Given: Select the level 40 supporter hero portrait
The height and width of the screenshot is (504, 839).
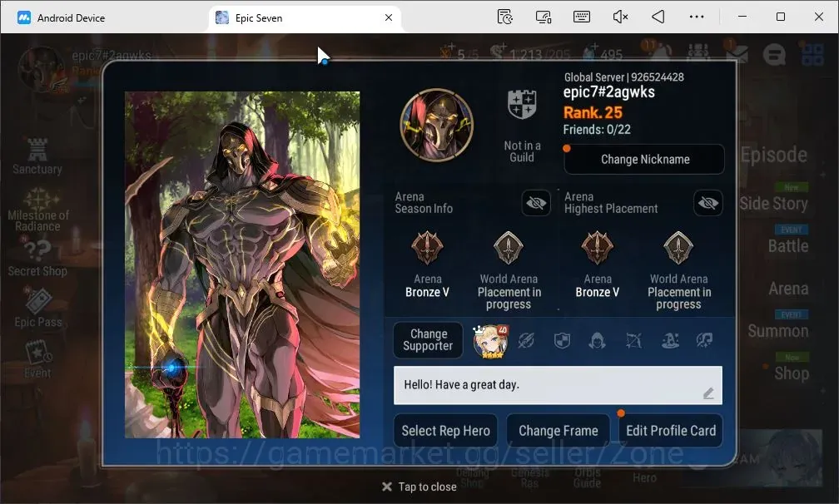Looking at the screenshot, I should (490, 341).
